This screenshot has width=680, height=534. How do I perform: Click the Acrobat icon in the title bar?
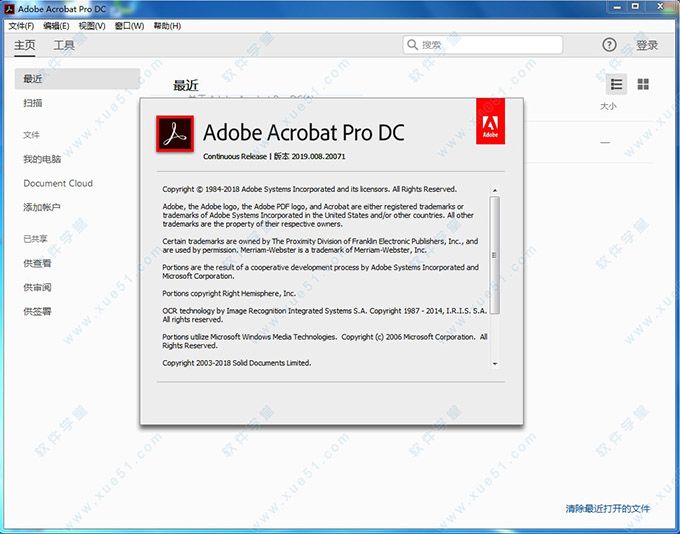pos(9,9)
